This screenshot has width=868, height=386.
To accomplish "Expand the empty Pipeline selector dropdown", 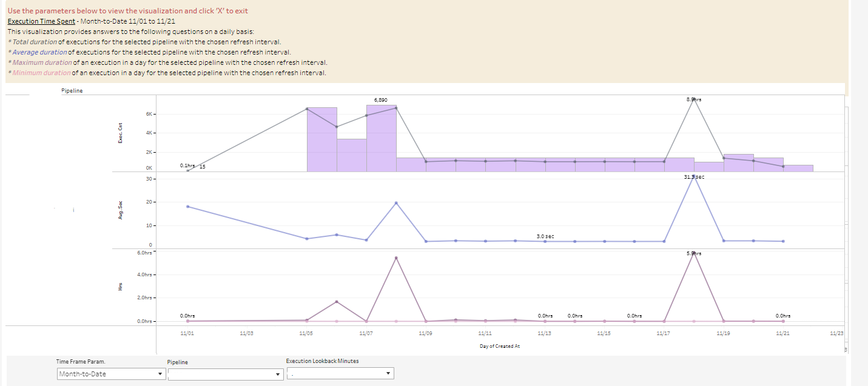I will 226,374.
